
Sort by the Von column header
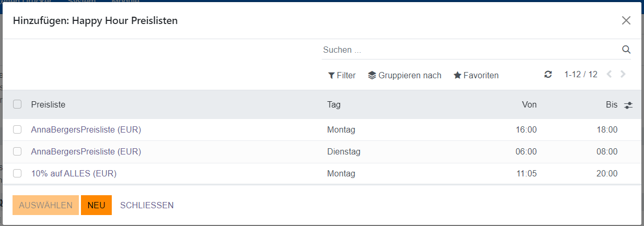click(x=529, y=104)
